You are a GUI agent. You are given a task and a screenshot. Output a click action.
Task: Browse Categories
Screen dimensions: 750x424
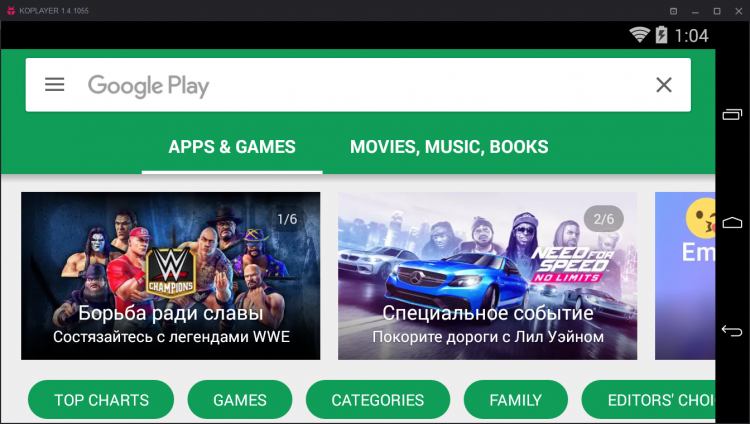[x=378, y=400]
